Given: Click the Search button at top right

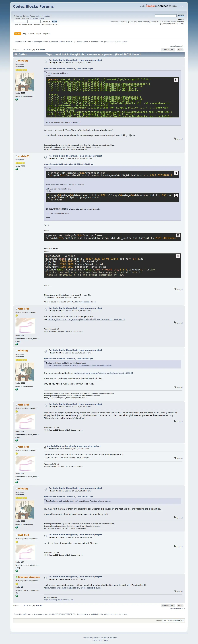Looking at the screenshot, I should pos(181,16).
